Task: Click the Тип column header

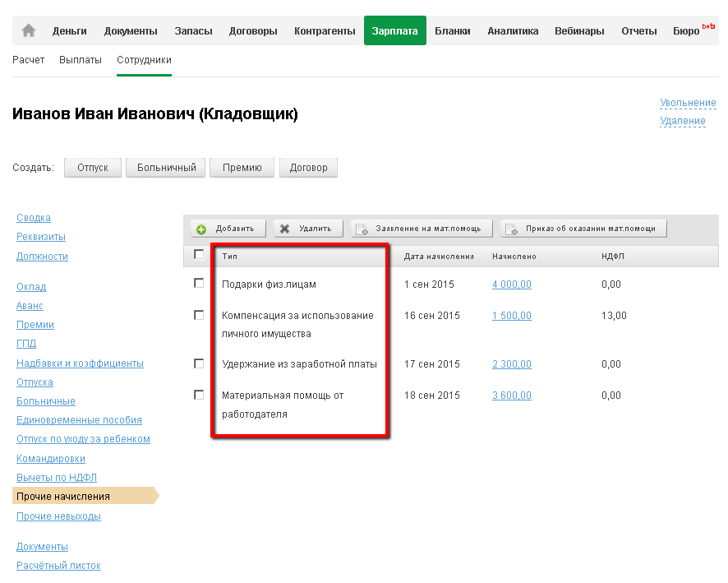Action: 230,257
